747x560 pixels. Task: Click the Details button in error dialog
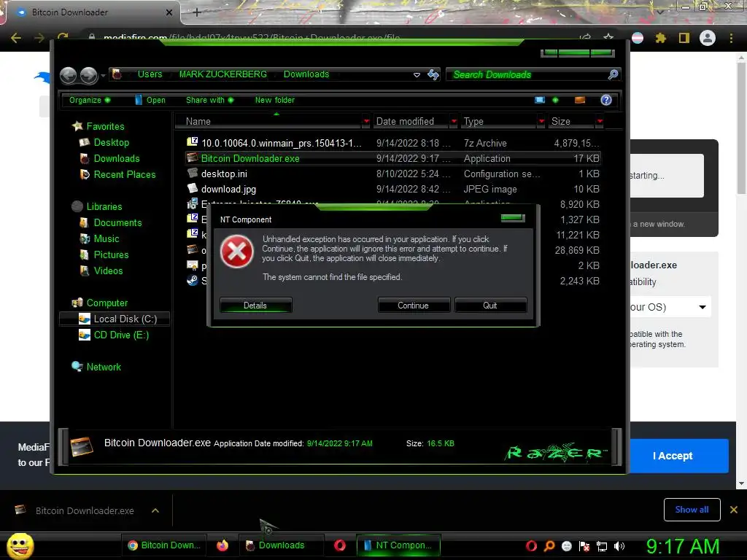[x=255, y=306]
